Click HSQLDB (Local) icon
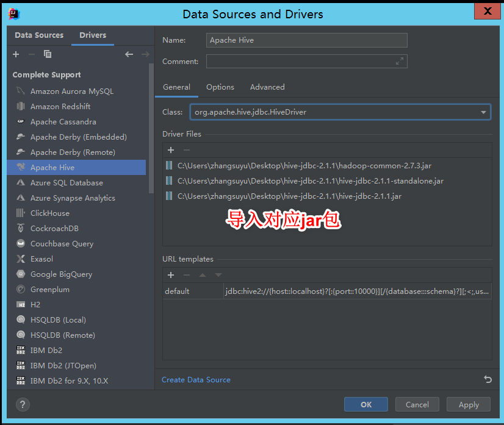 21,320
